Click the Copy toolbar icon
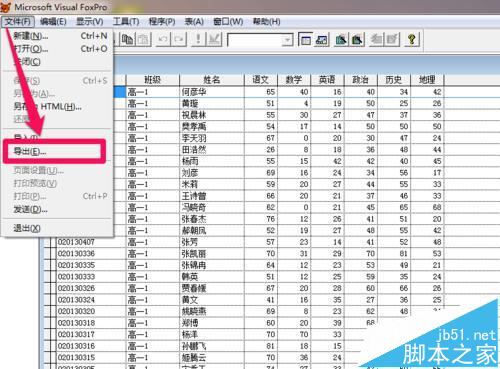500x369 pixels. 127,40
